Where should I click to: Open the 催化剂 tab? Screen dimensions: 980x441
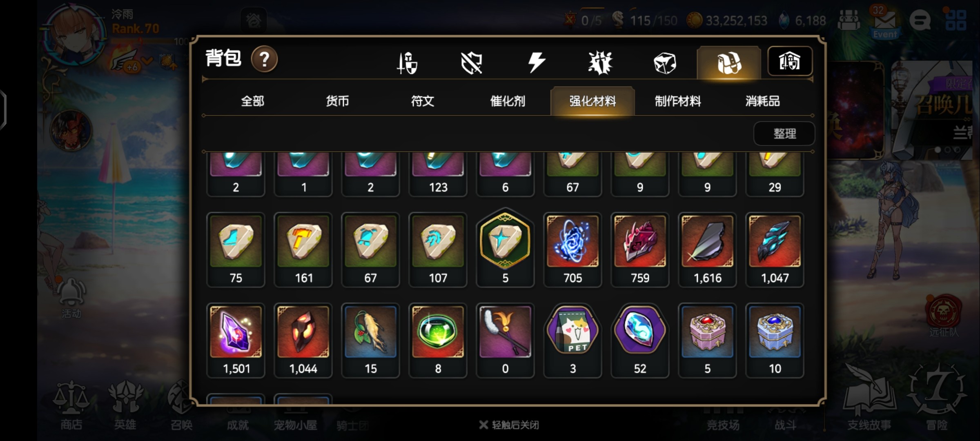[508, 101]
